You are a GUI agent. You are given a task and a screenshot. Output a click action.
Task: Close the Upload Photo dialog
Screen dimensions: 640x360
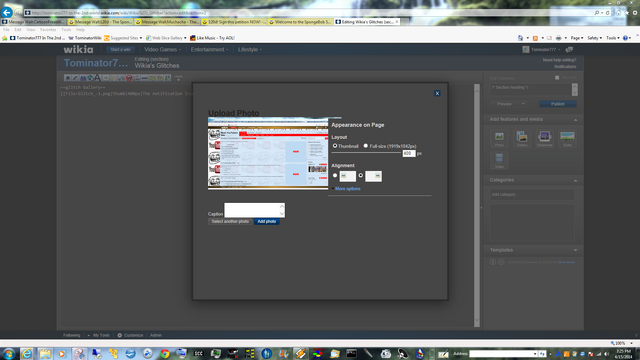pyautogui.click(x=437, y=93)
